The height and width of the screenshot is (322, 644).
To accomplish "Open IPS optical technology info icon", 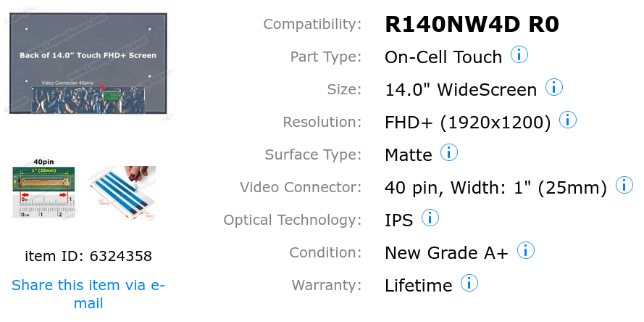I will pos(430,218).
